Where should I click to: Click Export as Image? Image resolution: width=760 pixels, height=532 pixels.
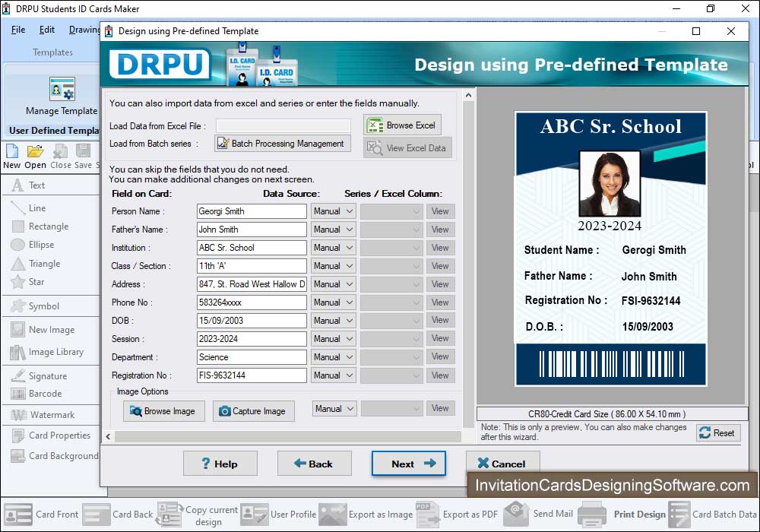click(366, 514)
